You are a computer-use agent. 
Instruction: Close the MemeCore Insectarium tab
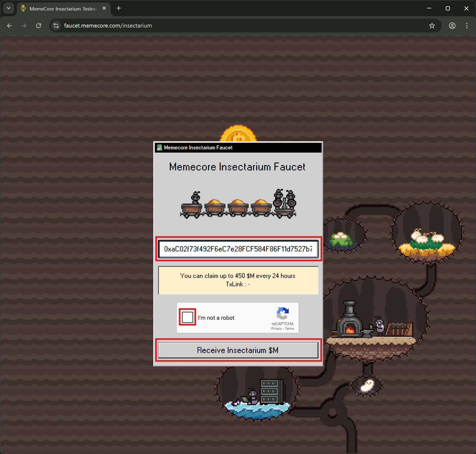[x=104, y=8]
